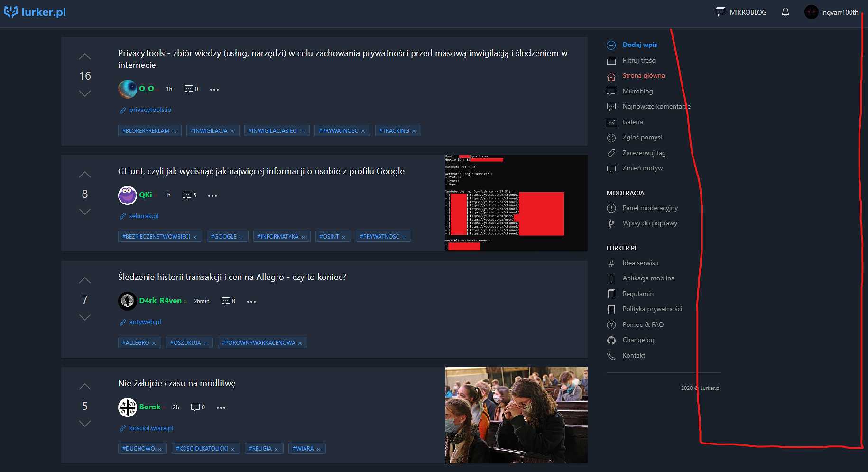Viewport: 868px width, 472px height.
Task: Open church prayer photo thumbnail
Action: pyautogui.click(x=517, y=415)
